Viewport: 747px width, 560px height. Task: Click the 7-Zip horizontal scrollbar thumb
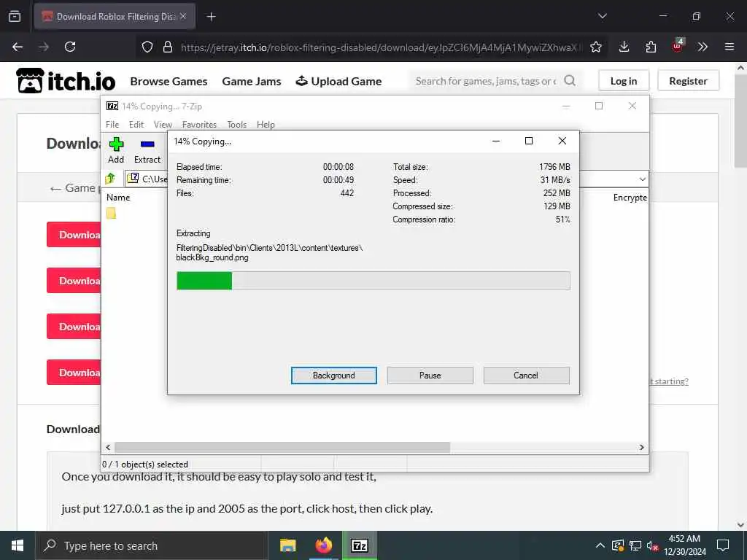tap(282, 447)
